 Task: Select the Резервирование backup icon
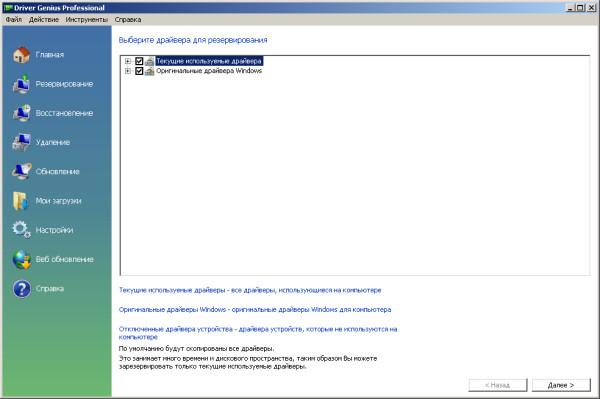pos(21,84)
